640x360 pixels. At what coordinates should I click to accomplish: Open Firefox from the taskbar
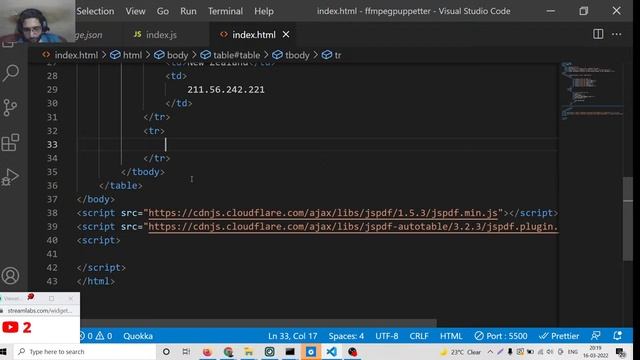tap(207, 352)
